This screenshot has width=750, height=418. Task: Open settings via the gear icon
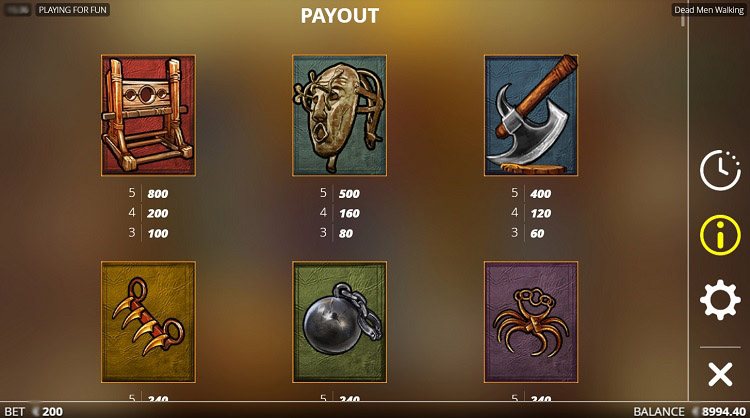[x=720, y=299]
